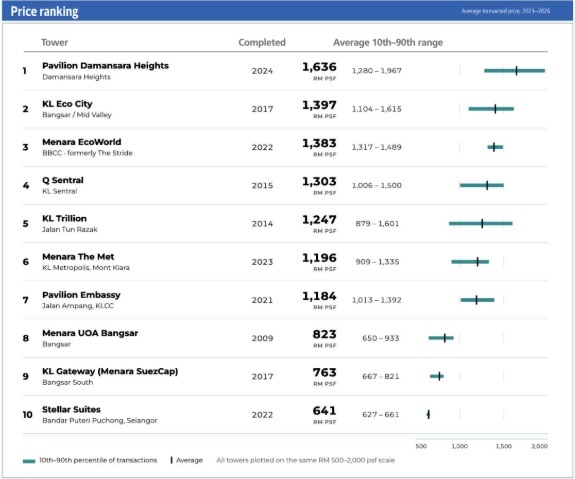Click the Average marker legend icon
This screenshot has width=575, height=479.
(x=171, y=460)
